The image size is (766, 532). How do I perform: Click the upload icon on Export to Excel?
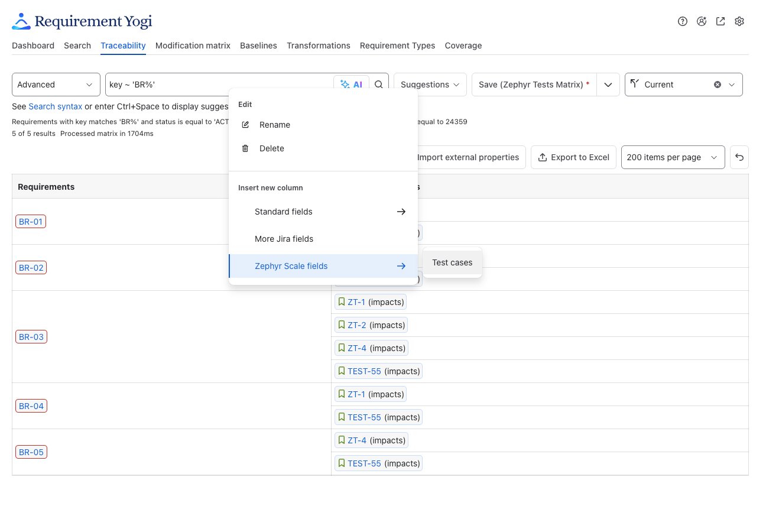[x=543, y=157]
